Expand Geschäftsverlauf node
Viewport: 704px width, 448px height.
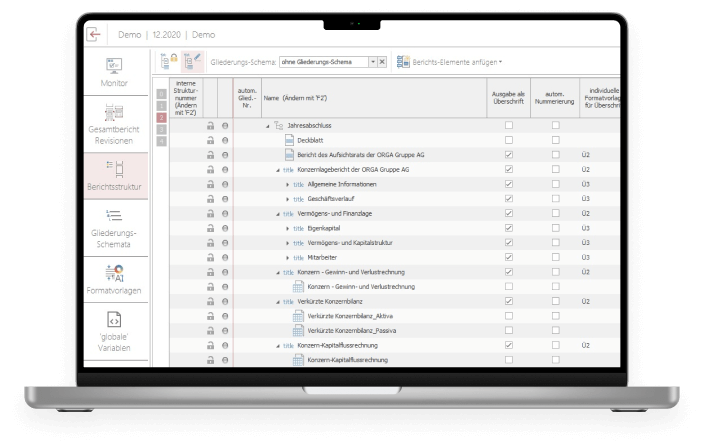(x=287, y=199)
